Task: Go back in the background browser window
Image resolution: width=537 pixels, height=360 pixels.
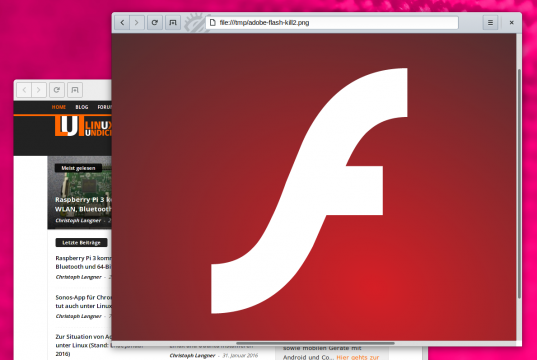Action: coord(24,90)
